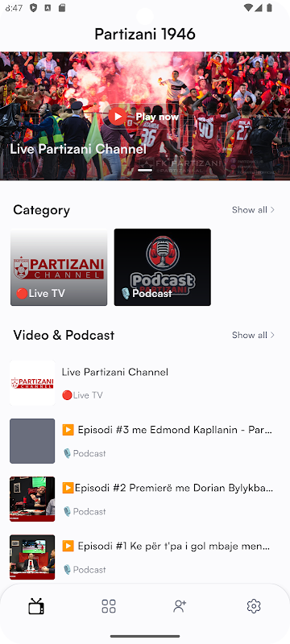This screenshot has width=290, height=644.
Task: Open the categories grid tab icon
Action: click(109, 606)
